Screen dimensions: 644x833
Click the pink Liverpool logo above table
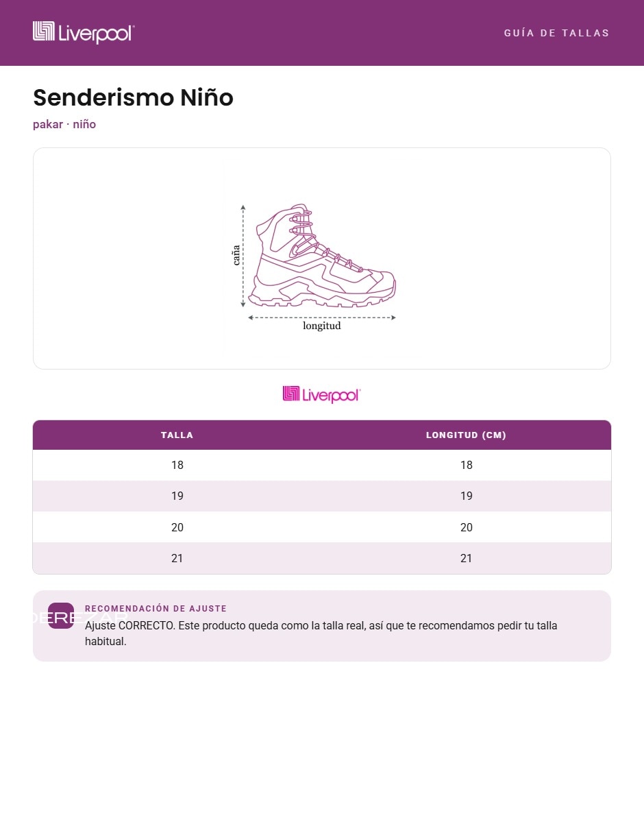pos(321,394)
